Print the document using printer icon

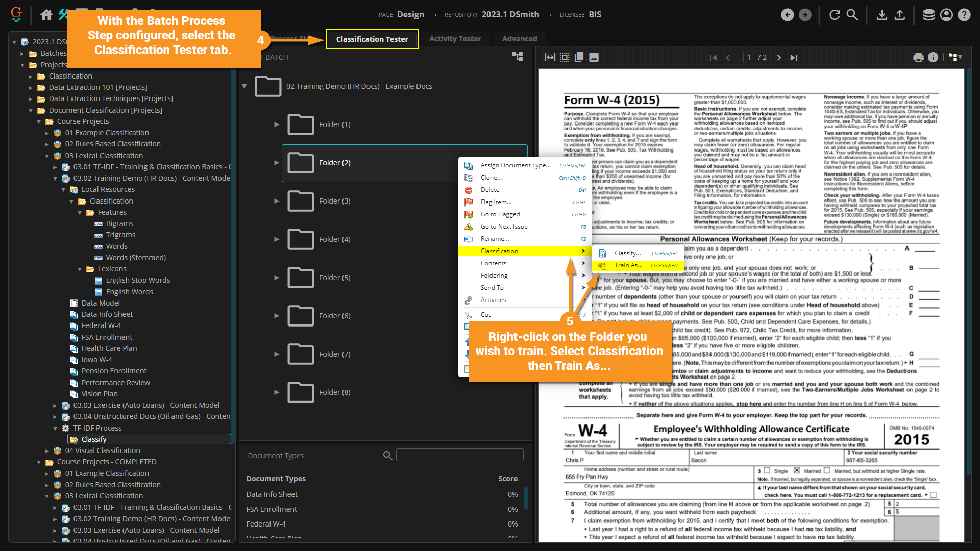[x=918, y=57]
